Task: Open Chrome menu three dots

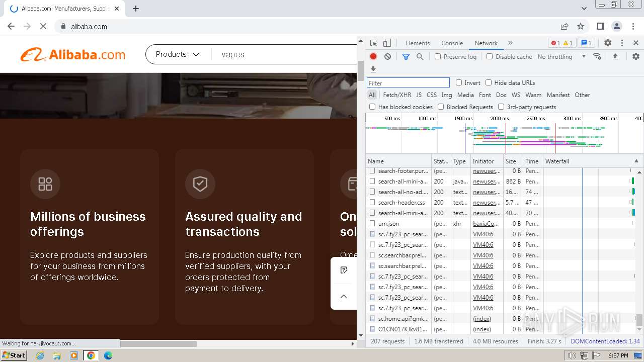Action: tap(633, 26)
